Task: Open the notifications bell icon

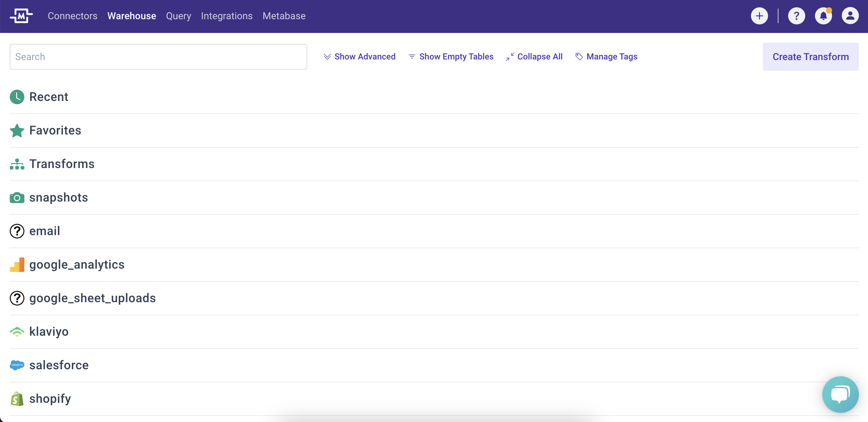Action: (823, 16)
